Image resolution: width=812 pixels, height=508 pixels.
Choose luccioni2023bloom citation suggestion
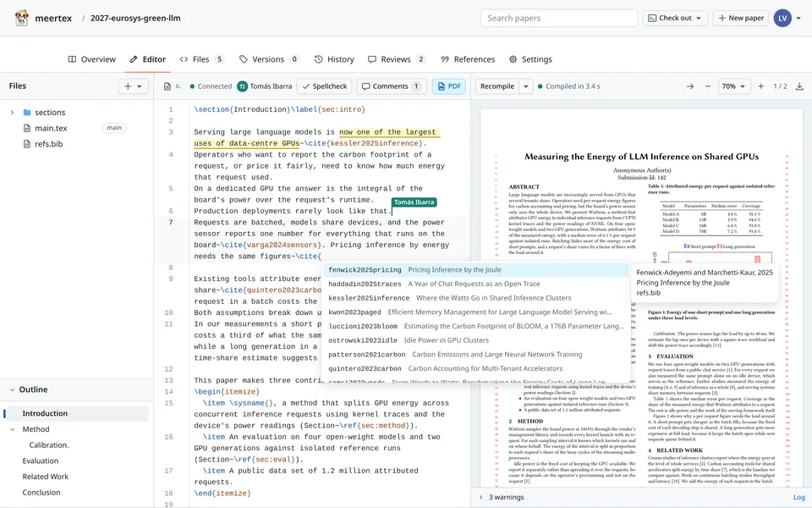(x=476, y=327)
